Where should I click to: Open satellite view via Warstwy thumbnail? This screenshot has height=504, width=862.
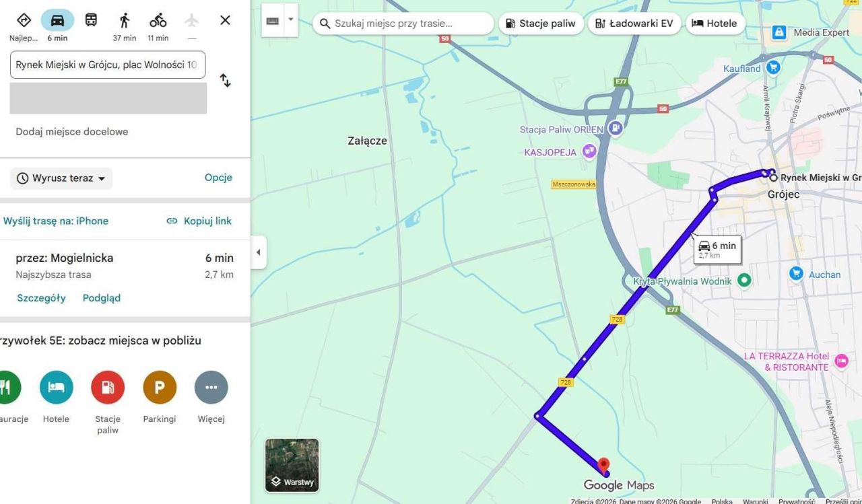tap(292, 464)
